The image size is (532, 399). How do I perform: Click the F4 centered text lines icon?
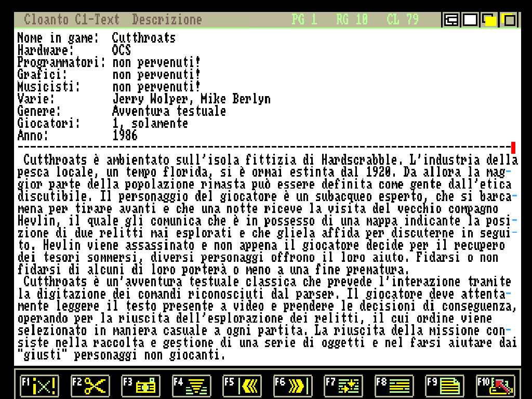pos(191,385)
